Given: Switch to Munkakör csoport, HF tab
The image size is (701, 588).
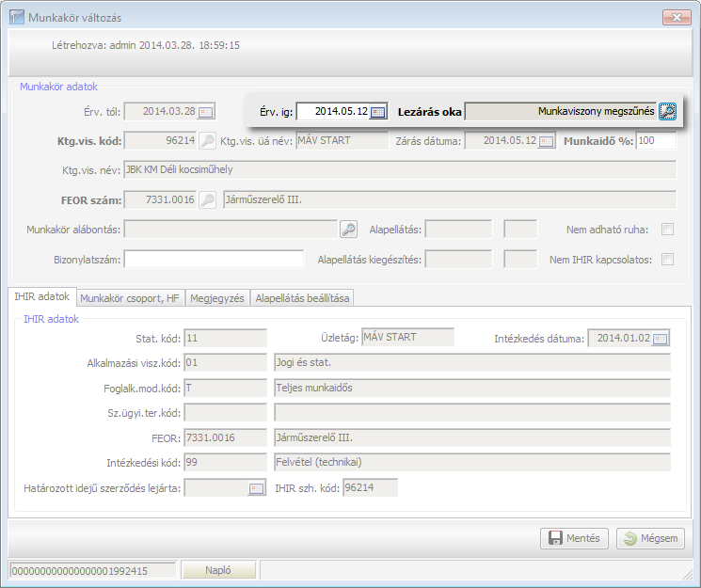Looking at the screenshot, I should 130,298.
